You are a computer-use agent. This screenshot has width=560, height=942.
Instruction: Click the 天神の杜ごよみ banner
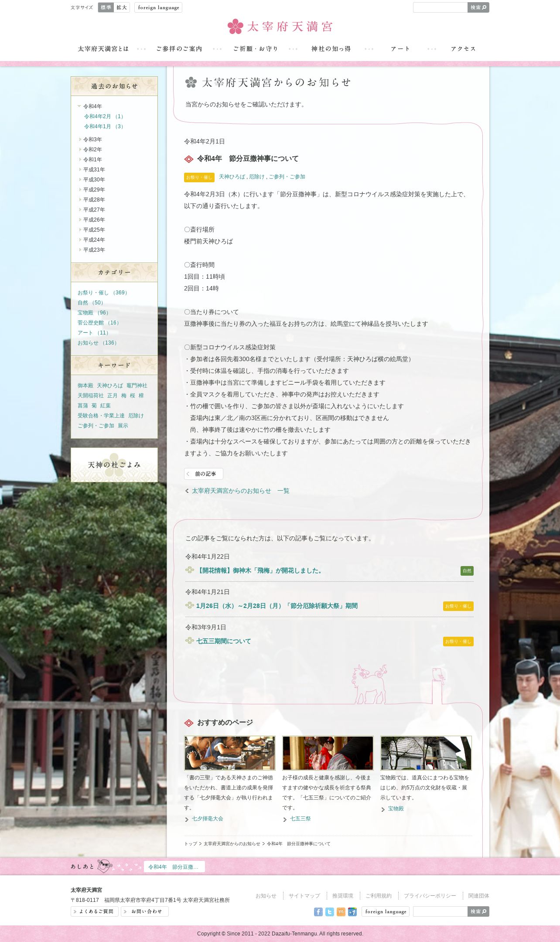(x=114, y=465)
